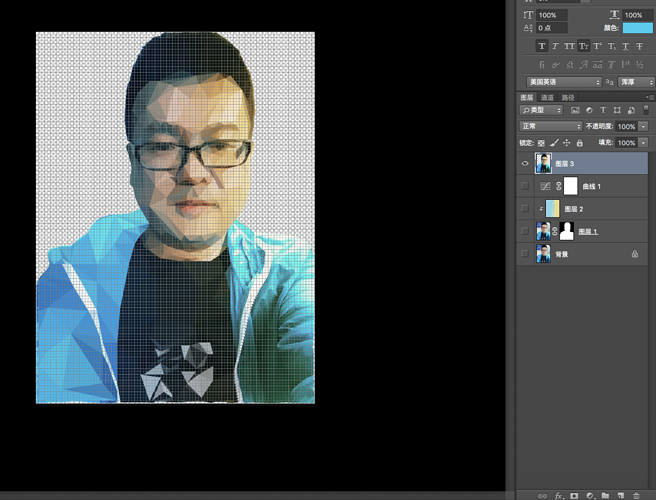The height and width of the screenshot is (500, 656).
Task: Enable All Caps text style
Action: (569, 46)
